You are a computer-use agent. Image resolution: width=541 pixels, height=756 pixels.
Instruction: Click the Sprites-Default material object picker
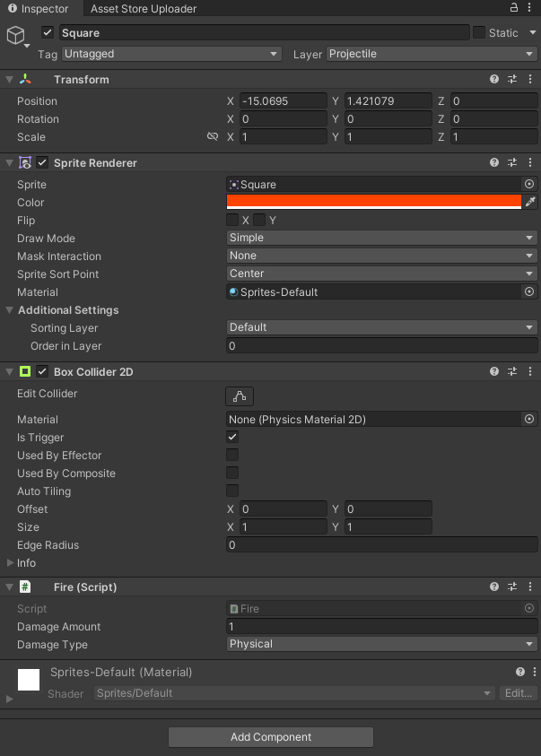(x=529, y=291)
